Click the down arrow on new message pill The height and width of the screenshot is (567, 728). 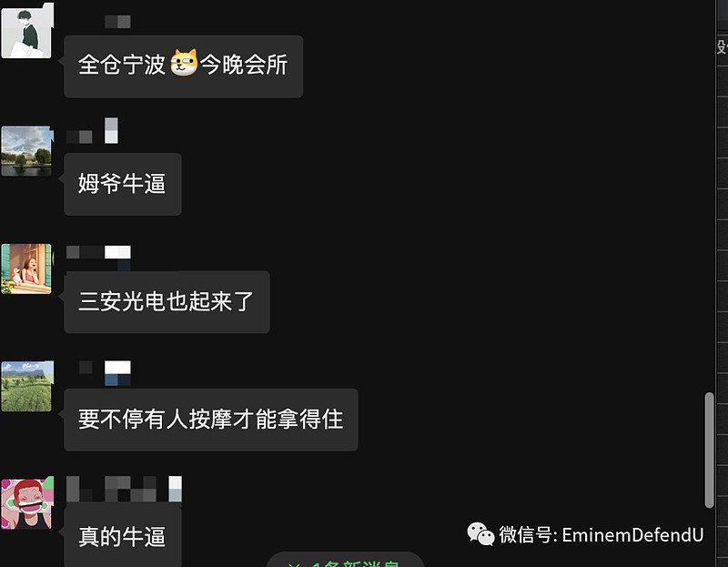tap(294, 564)
